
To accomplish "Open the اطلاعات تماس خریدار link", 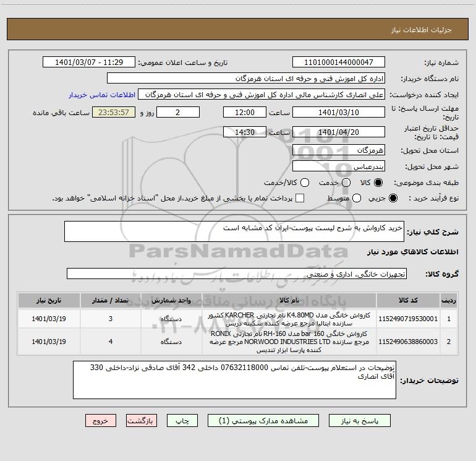I will pyautogui.click(x=102, y=95).
